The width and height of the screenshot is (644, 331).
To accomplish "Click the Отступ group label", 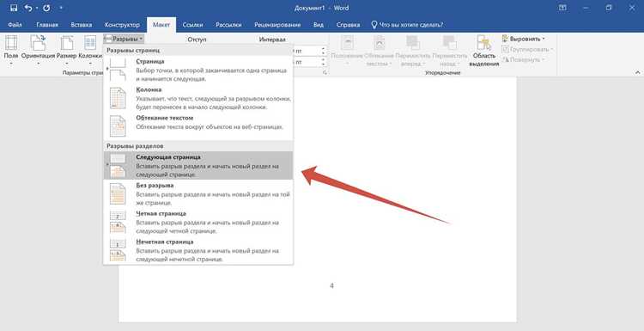I will [197, 40].
